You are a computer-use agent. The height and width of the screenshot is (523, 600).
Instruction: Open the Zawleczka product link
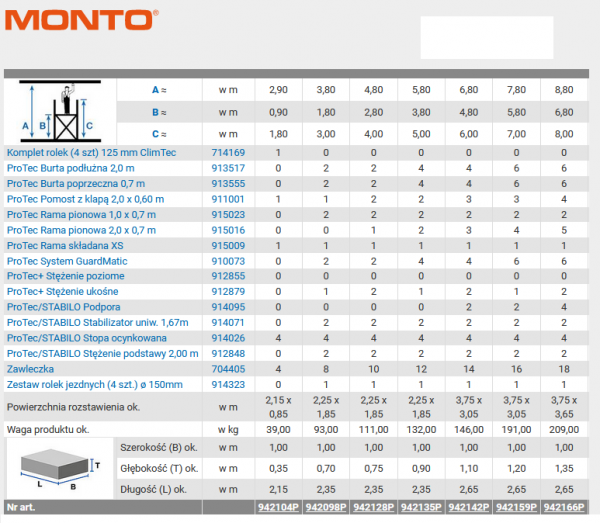click(x=30, y=369)
